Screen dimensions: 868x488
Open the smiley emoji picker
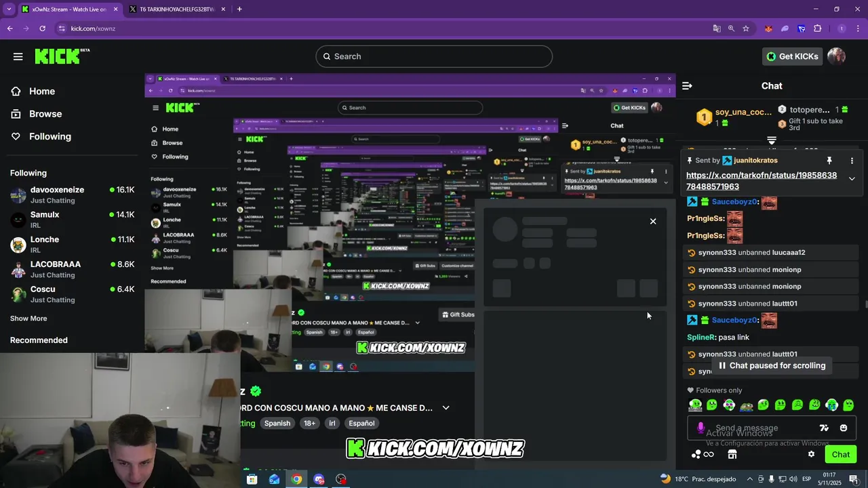(x=844, y=428)
